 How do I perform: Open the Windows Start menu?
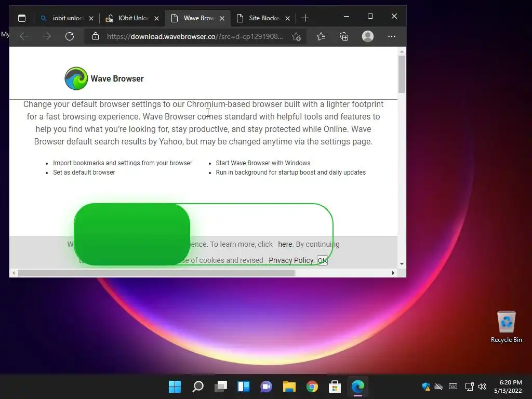click(175, 387)
